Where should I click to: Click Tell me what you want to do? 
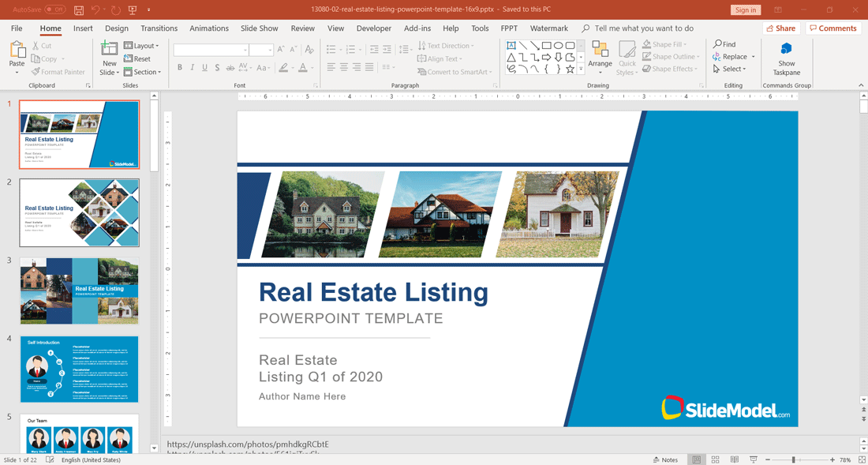click(x=644, y=28)
